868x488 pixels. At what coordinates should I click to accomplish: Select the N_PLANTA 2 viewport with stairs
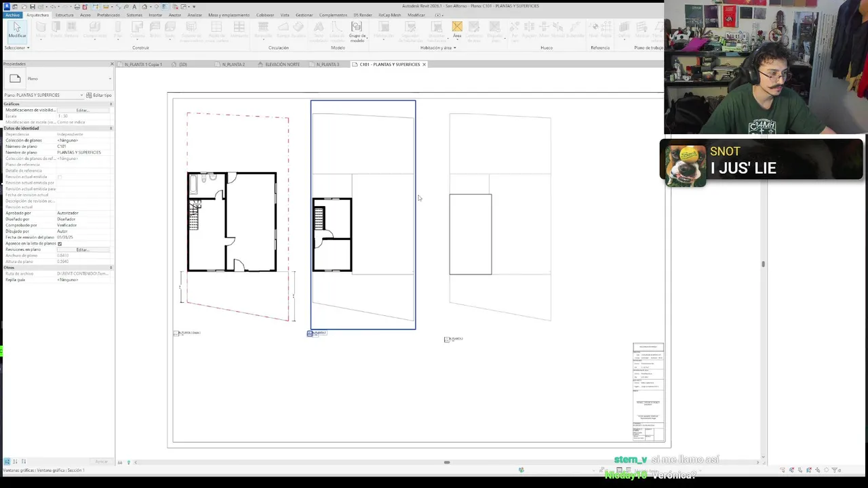click(363, 215)
